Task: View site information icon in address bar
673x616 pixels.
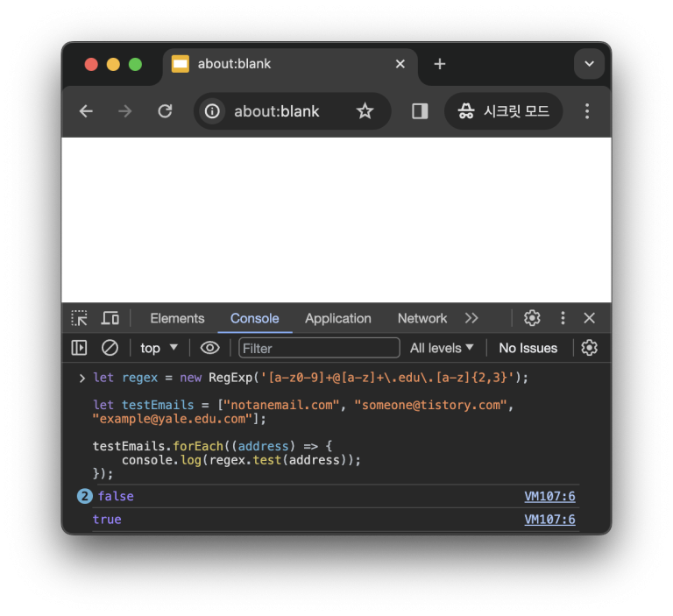Action: tap(212, 111)
